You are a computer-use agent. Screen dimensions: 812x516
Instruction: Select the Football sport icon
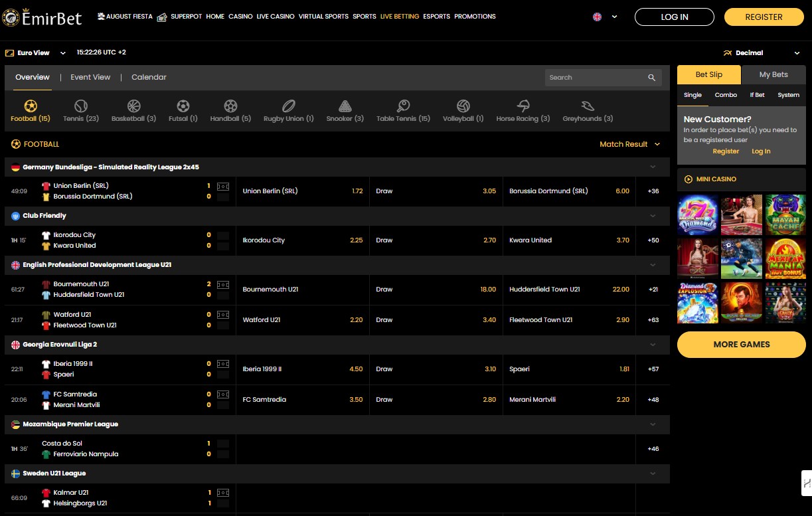coord(31,106)
